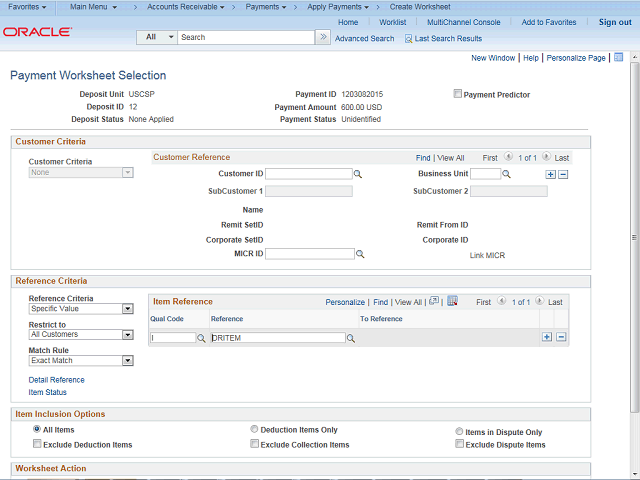Expand the Restrict to dropdown
The height and width of the screenshot is (480, 640).
coord(127,334)
